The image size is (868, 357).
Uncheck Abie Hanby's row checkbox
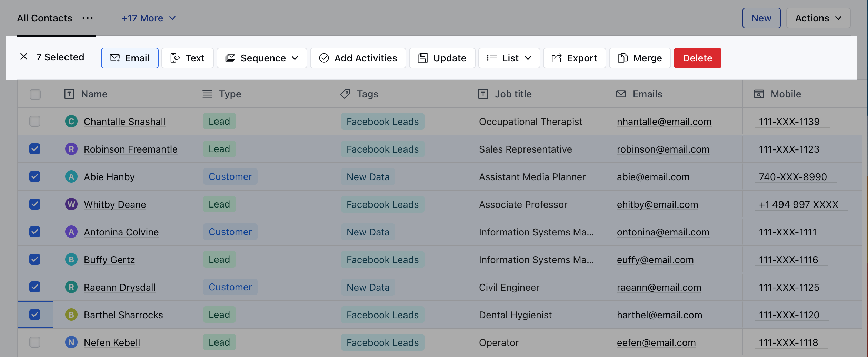[35, 176]
